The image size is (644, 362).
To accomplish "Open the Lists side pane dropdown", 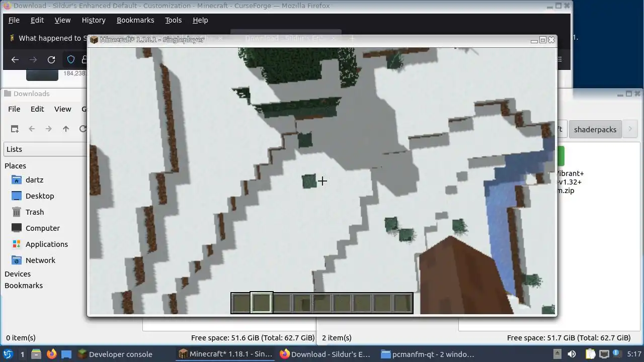I will 45,149.
